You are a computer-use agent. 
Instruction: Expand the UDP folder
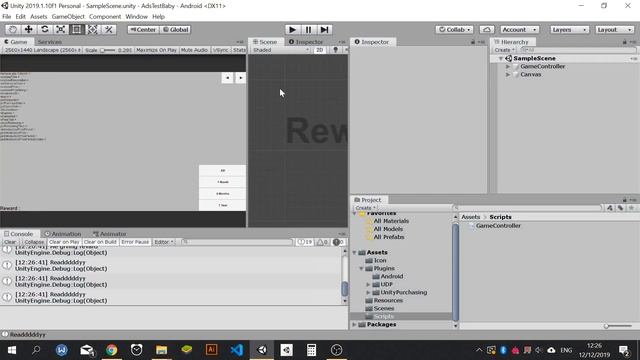[368, 284]
